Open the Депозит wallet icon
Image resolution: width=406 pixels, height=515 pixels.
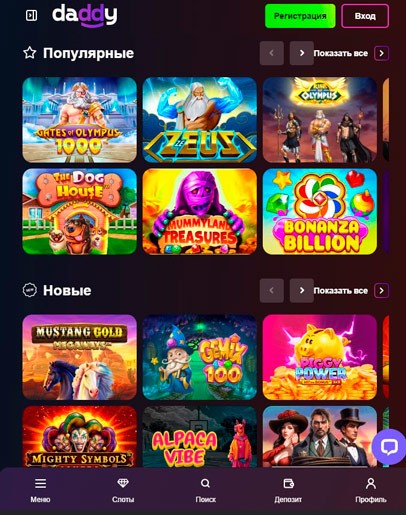point(288,483)
